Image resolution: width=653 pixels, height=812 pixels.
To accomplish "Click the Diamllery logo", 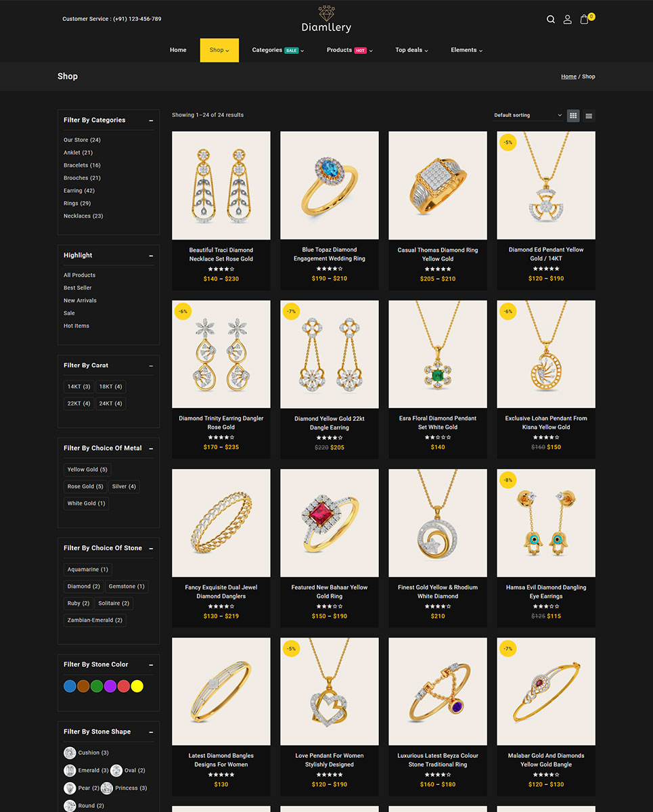I will click(x=326, y=19).
